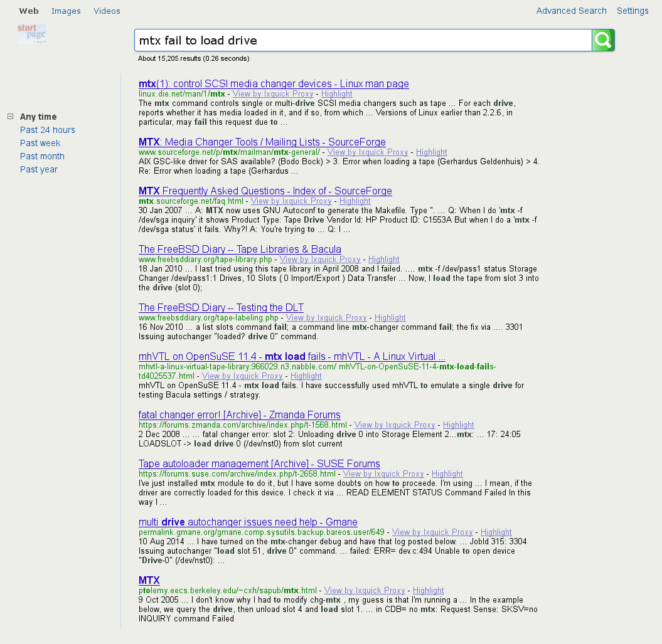Open MTX Frequently Asked Questions result

(x=265, y=191)
